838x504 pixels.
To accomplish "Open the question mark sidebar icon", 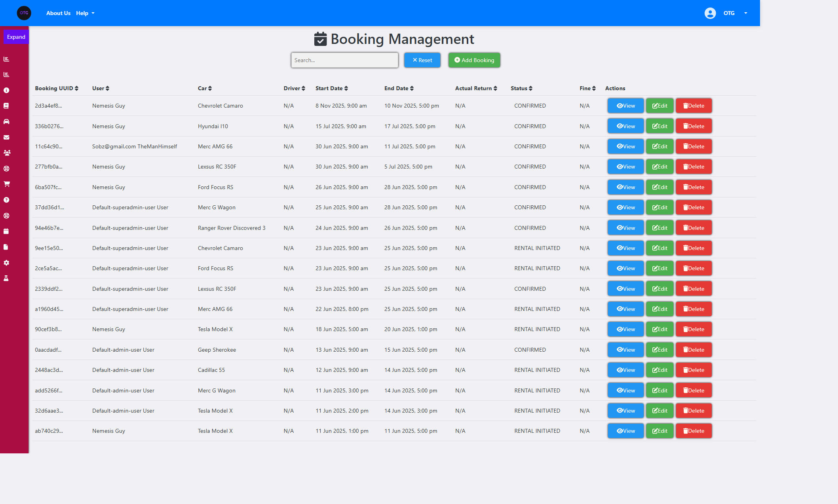I will click(6, 200).
